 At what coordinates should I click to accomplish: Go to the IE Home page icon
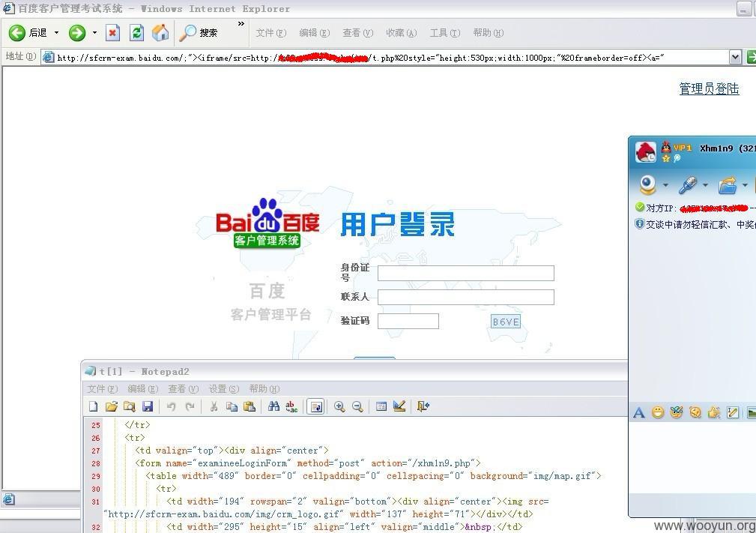tap(160, 33)
